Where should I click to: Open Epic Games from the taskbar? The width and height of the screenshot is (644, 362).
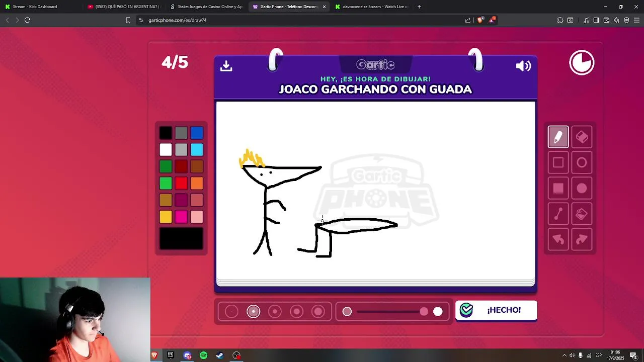pyautogui.click(x=171, y=355)
